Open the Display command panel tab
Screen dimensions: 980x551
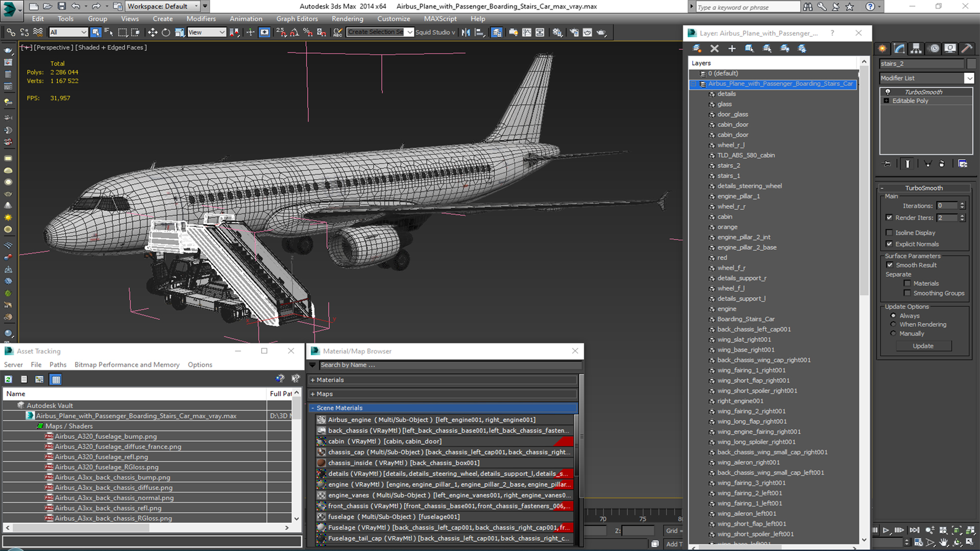tap(950, 48)
